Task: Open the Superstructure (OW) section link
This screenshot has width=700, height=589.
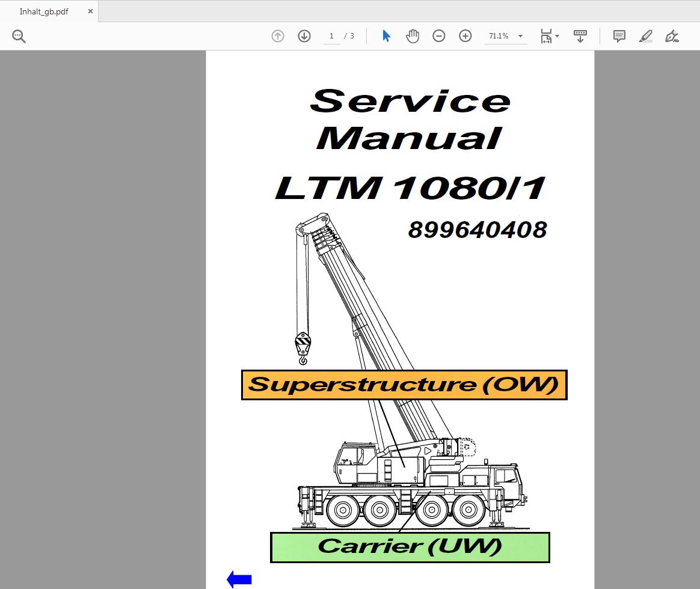Action: pyautogui.click(x=404, y=385)
